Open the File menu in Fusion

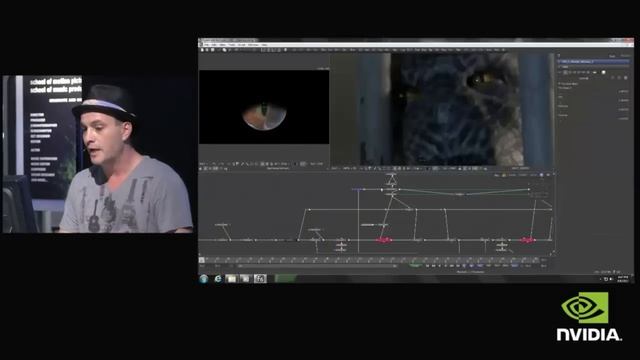click(x=207, y=44)
